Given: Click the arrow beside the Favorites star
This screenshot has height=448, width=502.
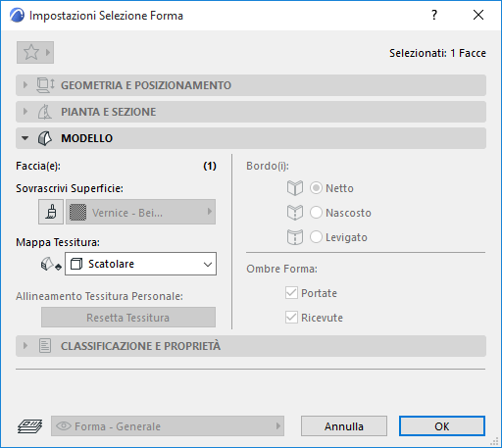Looking at the screenshot, I should pos(48,52).
